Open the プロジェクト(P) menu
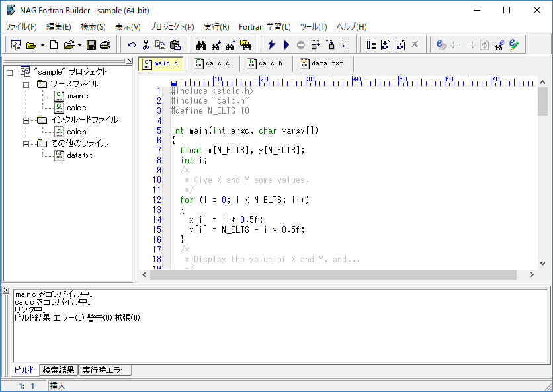Screen dimensions: 553x392 coord(172,27)
